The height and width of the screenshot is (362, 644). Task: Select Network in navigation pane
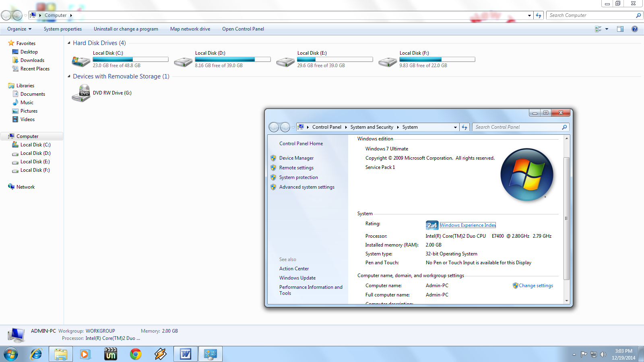coord(25,187)
